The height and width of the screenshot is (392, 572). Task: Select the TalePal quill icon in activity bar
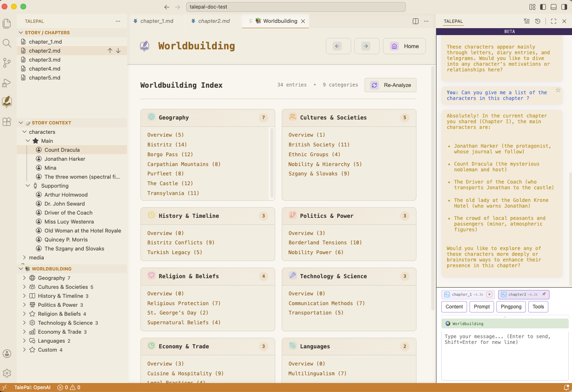(7, 102)
